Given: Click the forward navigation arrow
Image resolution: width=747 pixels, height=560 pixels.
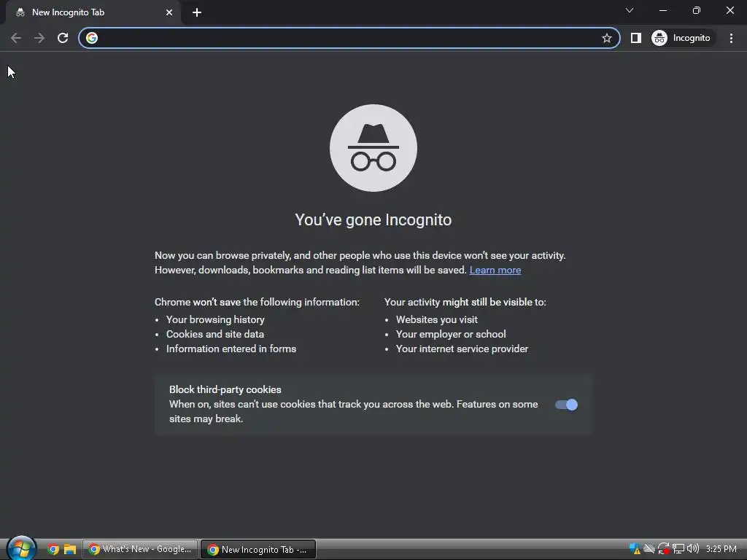Looking at the screenshot, I should 39,38.
